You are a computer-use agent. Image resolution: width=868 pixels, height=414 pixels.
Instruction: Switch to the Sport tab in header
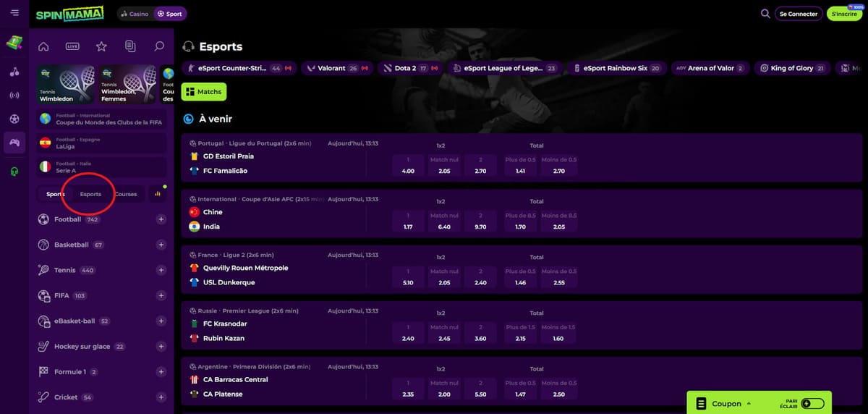click(170, 14)
